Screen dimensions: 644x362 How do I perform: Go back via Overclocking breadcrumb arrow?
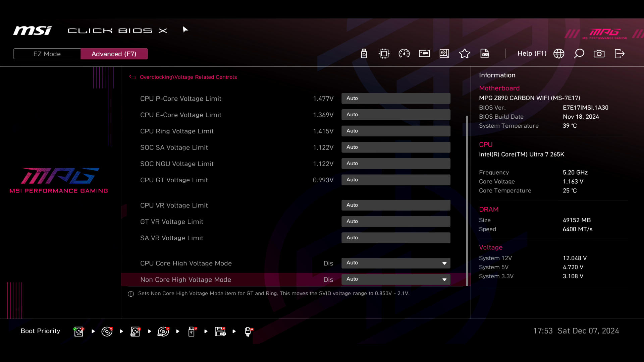132,77
